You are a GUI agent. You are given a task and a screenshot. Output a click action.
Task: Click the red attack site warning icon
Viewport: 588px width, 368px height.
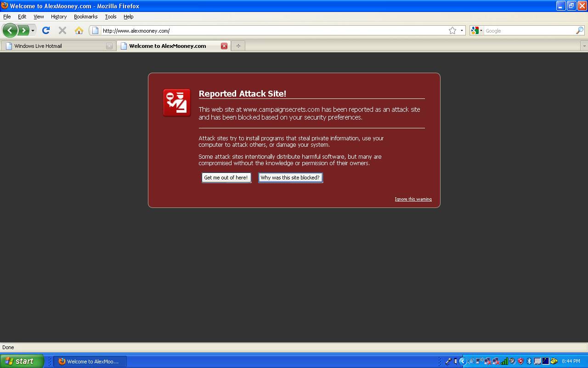[x=177, y=103]
